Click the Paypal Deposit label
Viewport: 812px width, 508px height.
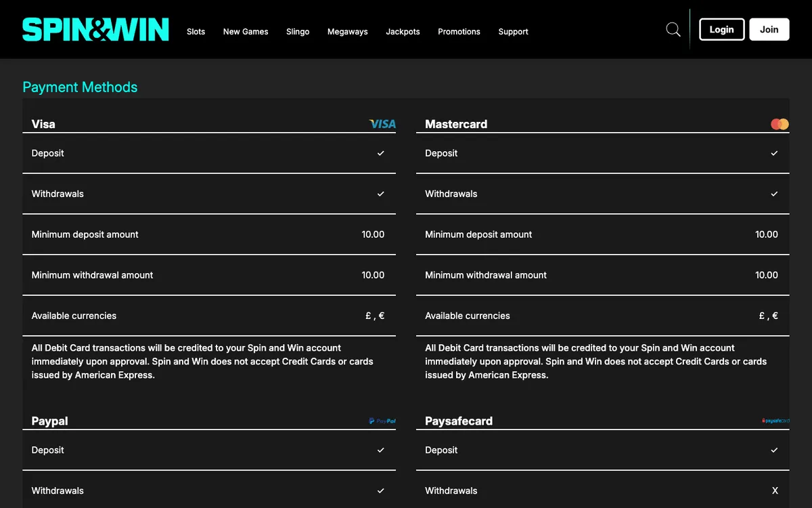point(47,450)
